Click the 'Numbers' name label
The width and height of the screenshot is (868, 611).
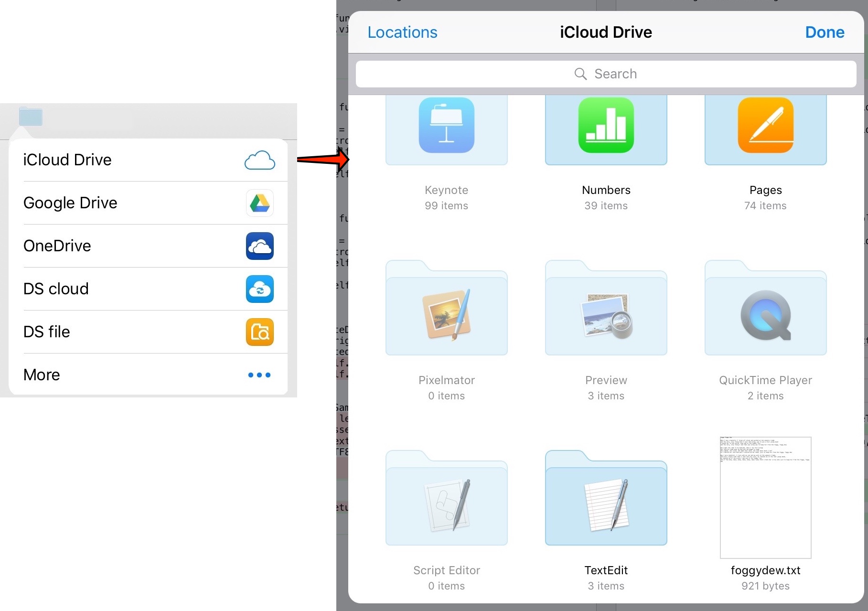pos(606,190)
